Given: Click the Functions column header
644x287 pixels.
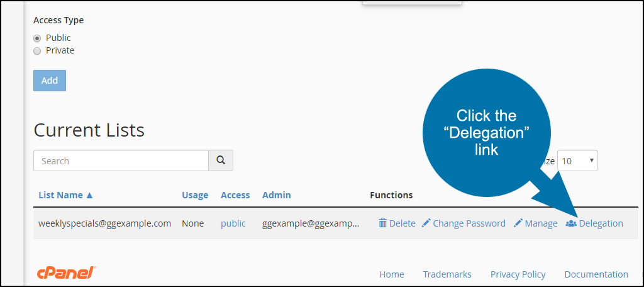Looking at the screenshot, I should [391, 195].
